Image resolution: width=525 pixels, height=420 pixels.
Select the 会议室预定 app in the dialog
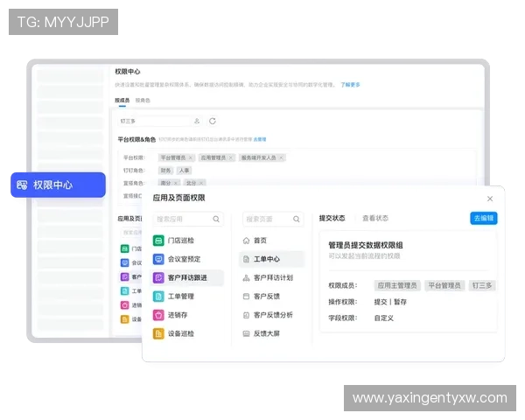pyautogui.click(x=187, y=259)
